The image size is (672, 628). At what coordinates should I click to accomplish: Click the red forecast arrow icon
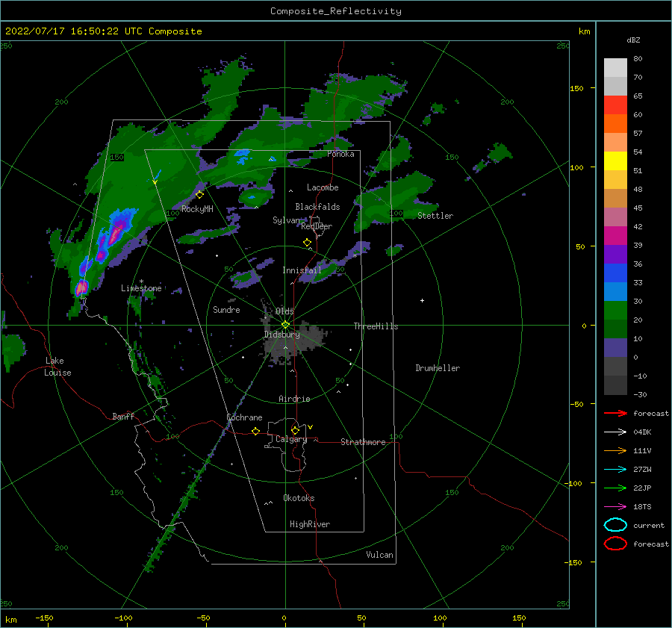point(615,413)
